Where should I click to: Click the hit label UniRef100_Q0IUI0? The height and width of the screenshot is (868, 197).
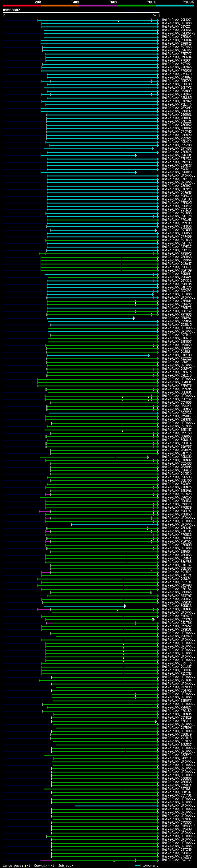tap(177, 474)
